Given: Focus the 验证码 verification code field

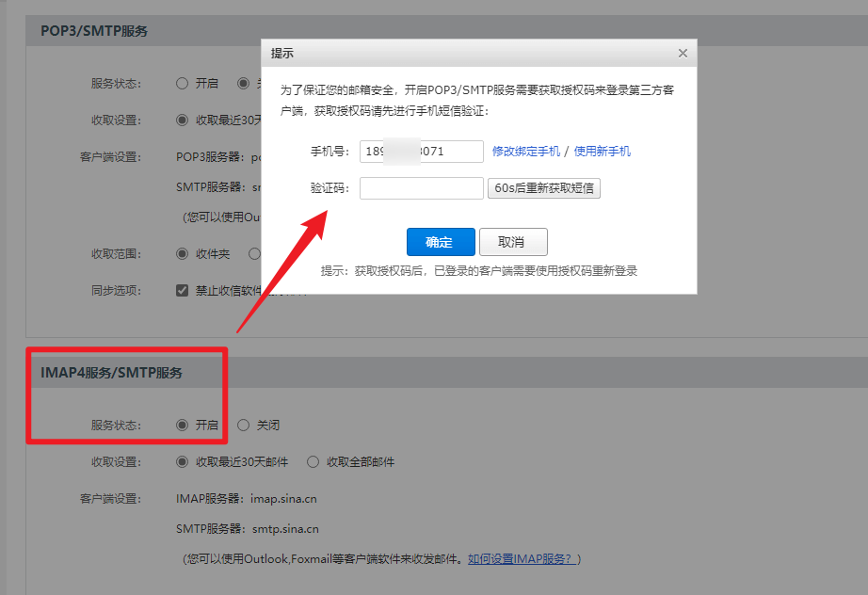Looking at the screenshot, I should tap(421, 188).
